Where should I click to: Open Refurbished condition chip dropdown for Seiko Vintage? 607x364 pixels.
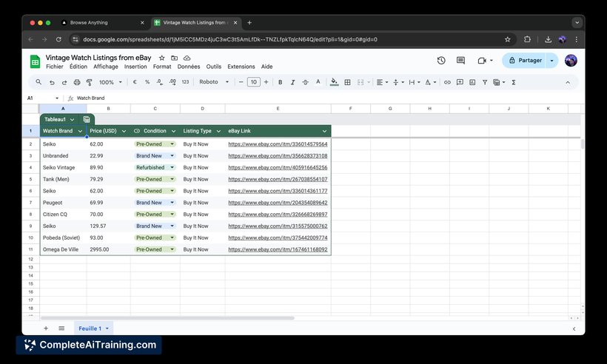tap(172, 167)
